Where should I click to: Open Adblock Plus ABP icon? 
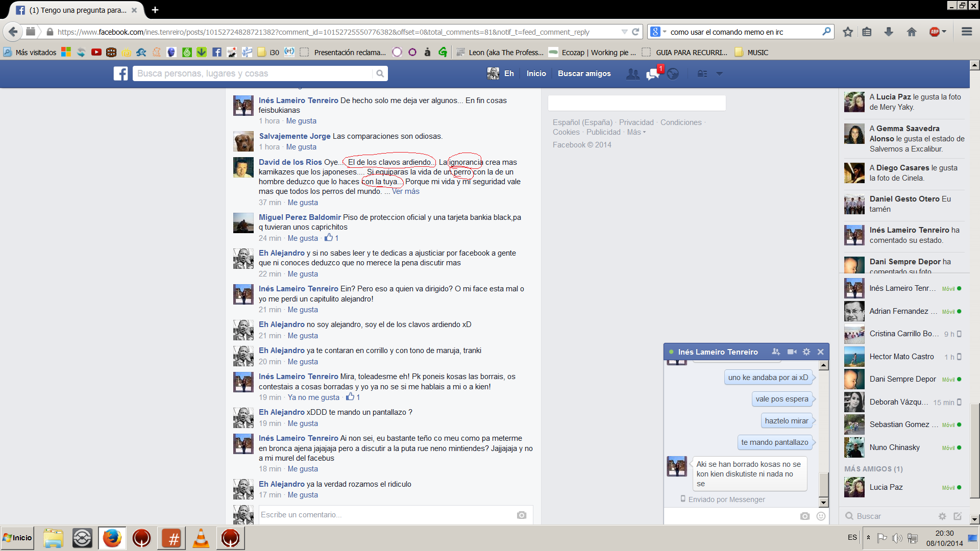point(935,32)
